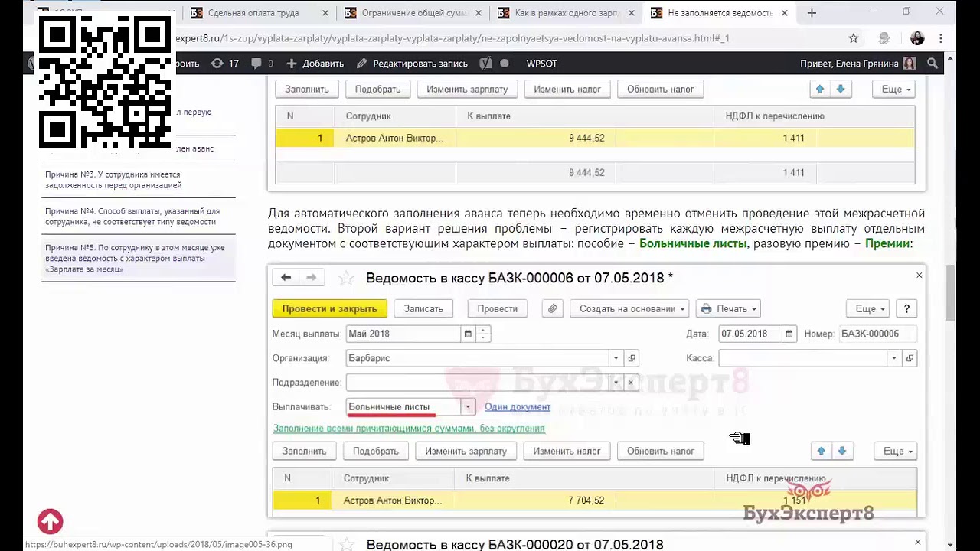Expand the Касса dropdown arrow
The width and height of the screenshot is (980, 551).
(x=893, y=358)
